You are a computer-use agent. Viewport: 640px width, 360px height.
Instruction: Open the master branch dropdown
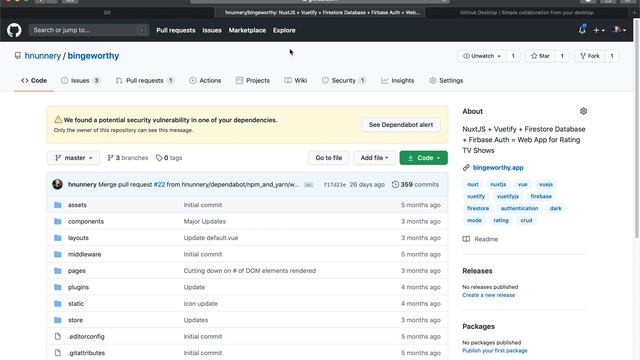[x=73, y=158]
